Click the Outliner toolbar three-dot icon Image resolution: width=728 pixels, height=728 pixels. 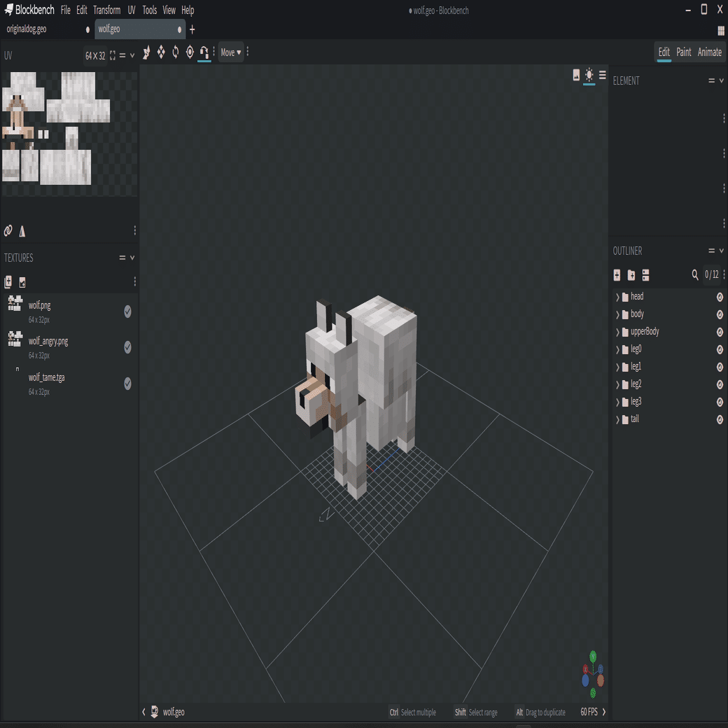tap(724, 275)
